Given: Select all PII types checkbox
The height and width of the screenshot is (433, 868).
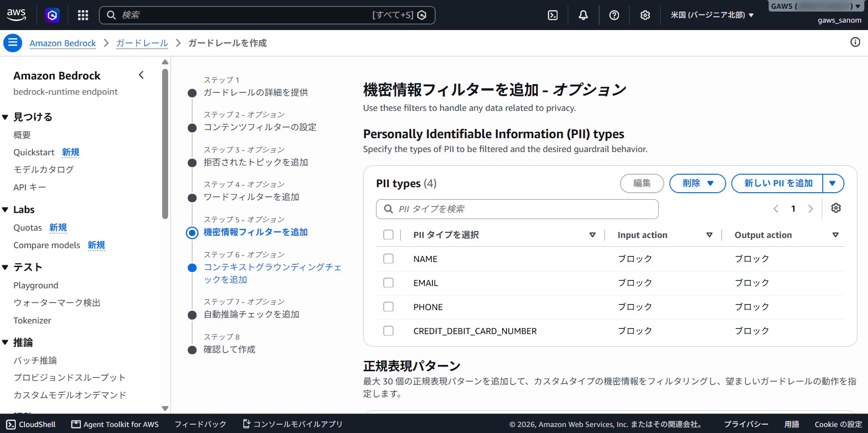Looking at the screenshot, I should (x=388, y=235).
